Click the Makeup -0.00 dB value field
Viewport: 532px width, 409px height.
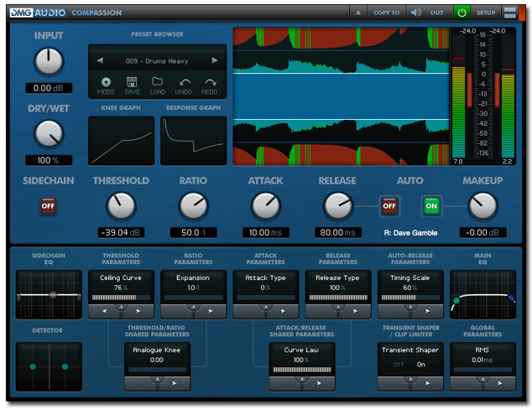coord(482,232)
